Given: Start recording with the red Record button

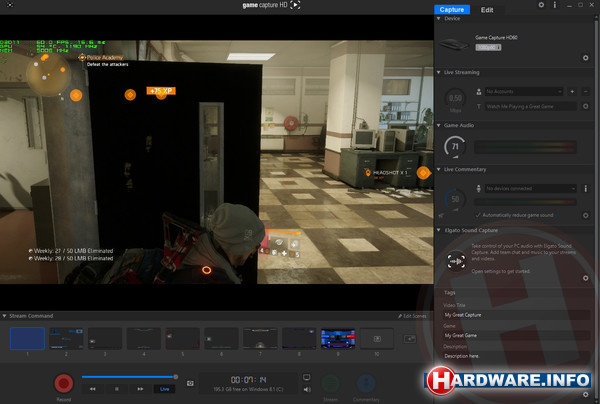Looking at the screenshot, I should tap(64, 383).
